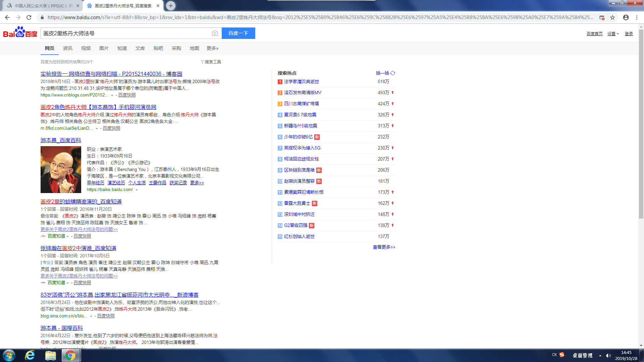Viewport: 644px width, 362px height.
Task: Open Chrome user profile icon
Action: [x=626, y=17]
